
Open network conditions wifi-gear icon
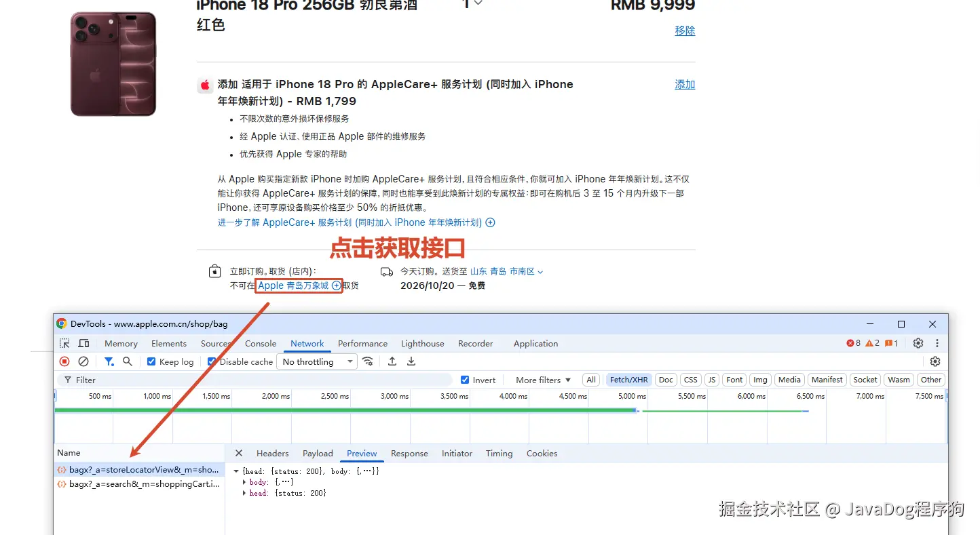tap(368, 362)
